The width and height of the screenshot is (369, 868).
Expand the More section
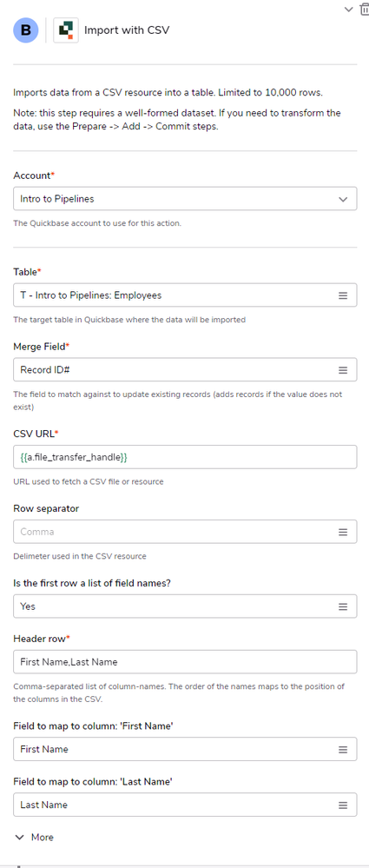pyautogui.click(x=35, y=838)
